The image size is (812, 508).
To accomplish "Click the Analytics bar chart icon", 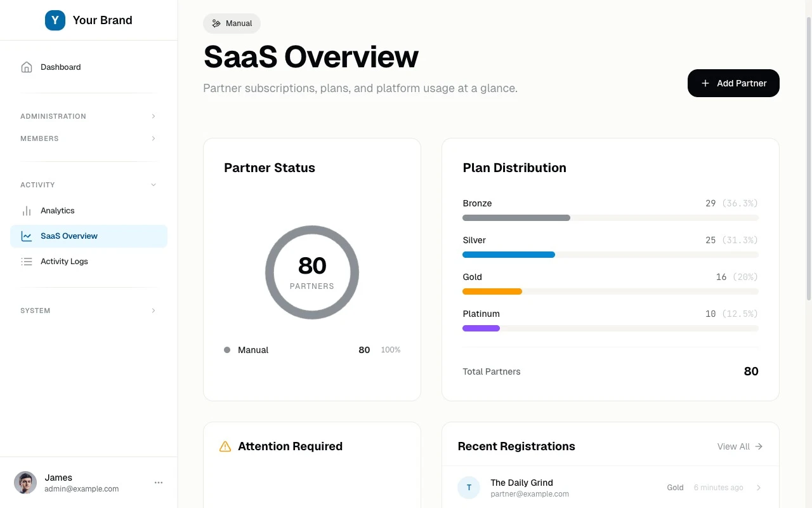I will pyautogui.click(x=27, y=211).
